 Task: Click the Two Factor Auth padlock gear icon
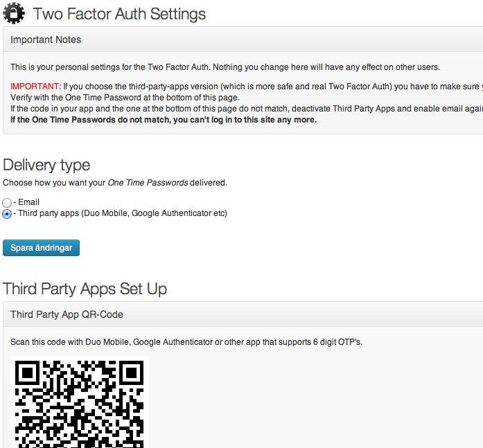coord(15,13)
